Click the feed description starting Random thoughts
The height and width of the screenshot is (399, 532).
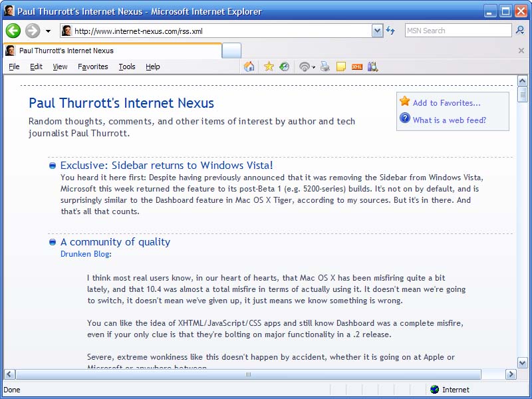coord(192,127)
